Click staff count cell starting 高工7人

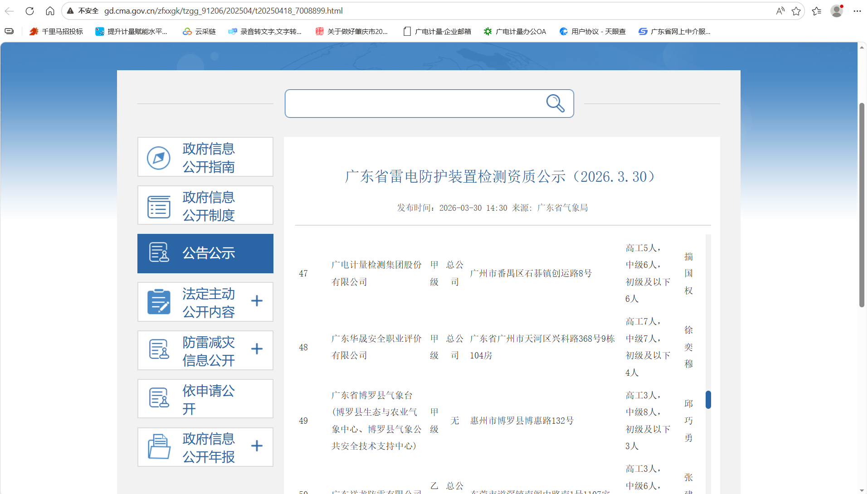[x=648, y=347]
